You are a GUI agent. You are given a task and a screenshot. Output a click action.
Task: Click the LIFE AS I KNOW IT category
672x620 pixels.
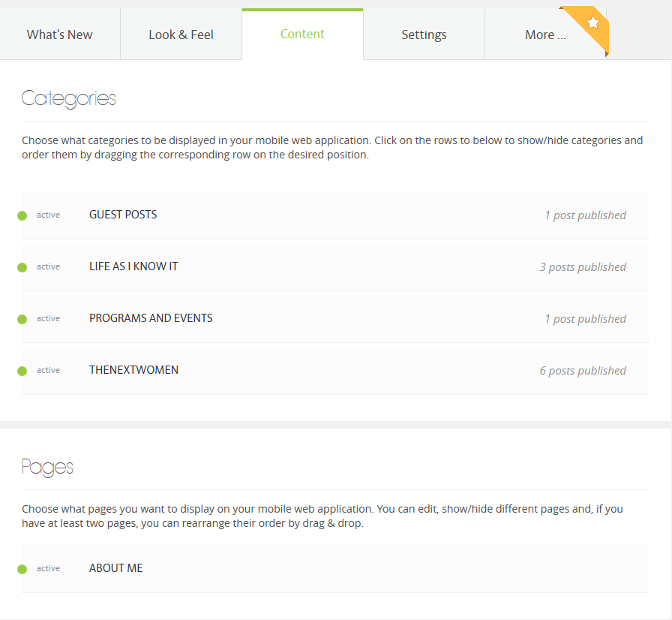click(x=133, y=266)
